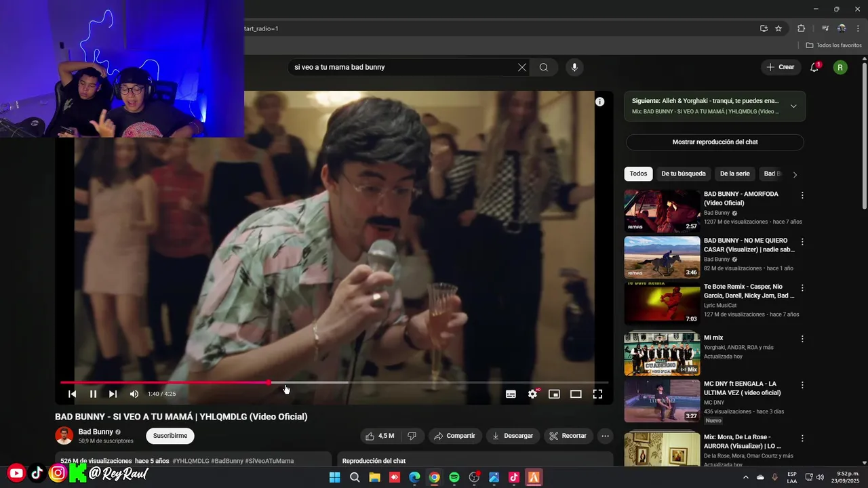Open options for Mix Mora AURORA

click(x=802, y=438)
